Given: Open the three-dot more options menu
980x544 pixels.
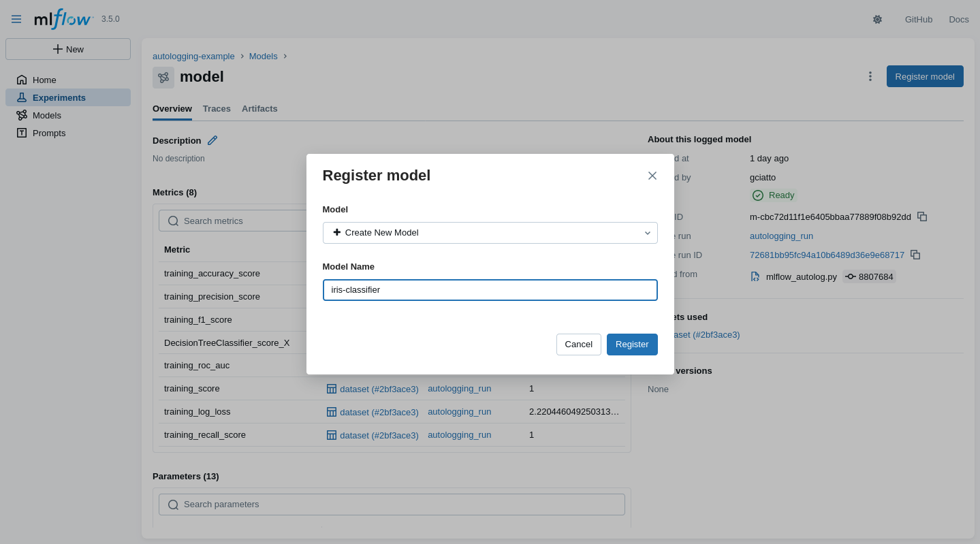Looking at the screenshot, I should point(870,76).
